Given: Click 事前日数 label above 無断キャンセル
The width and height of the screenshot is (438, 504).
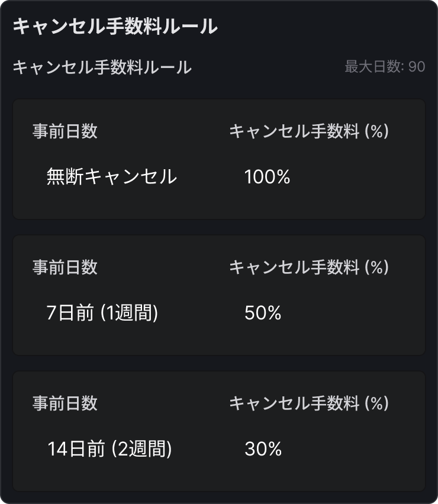Looking at the screenshot, I should [65, 131].
